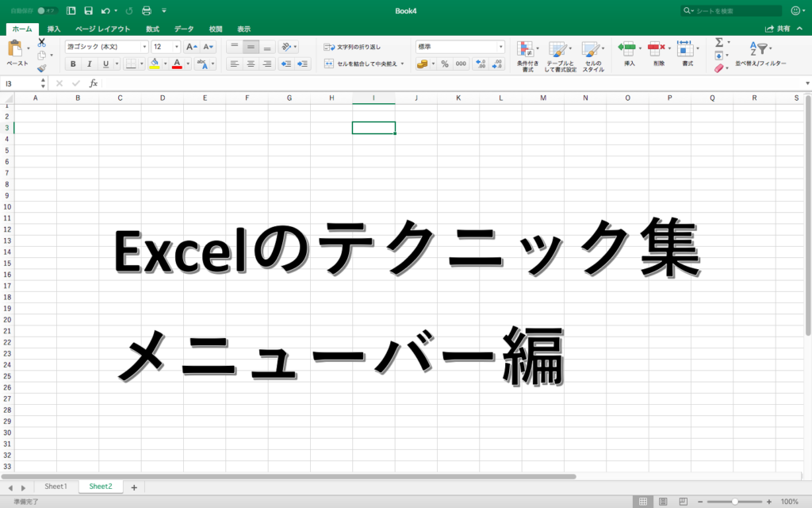The height and width of the screenshot is (508, 812).
Task: Open the quick access toolbar customize arrow
Action: click(164, 11)
